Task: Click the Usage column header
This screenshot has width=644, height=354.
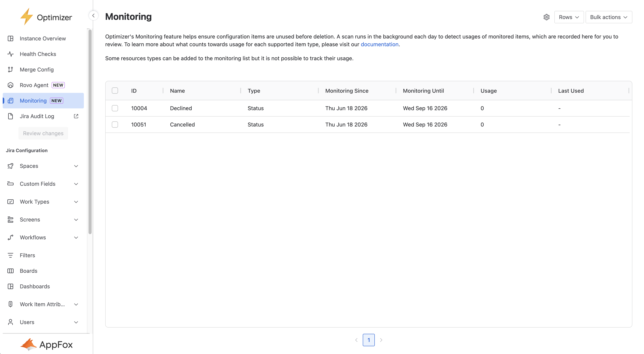Action: pos(489,91)
